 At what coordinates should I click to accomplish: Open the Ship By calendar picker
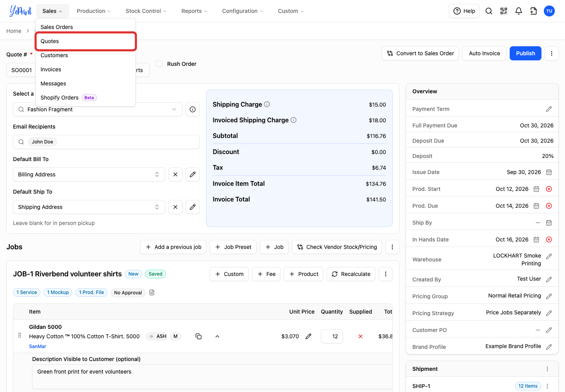coord(549,223)
